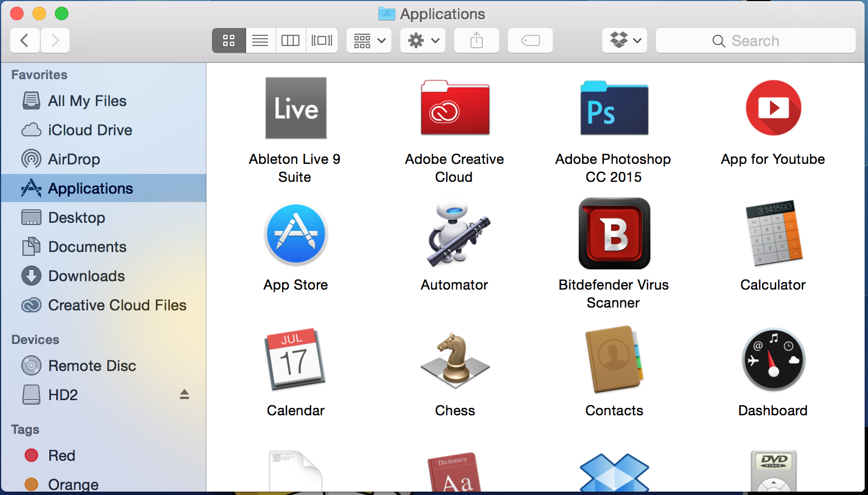Open the Adobe Creative Cloud folder icon
Viewport: 868px width, 495px height.
click(x=455, y=108)
